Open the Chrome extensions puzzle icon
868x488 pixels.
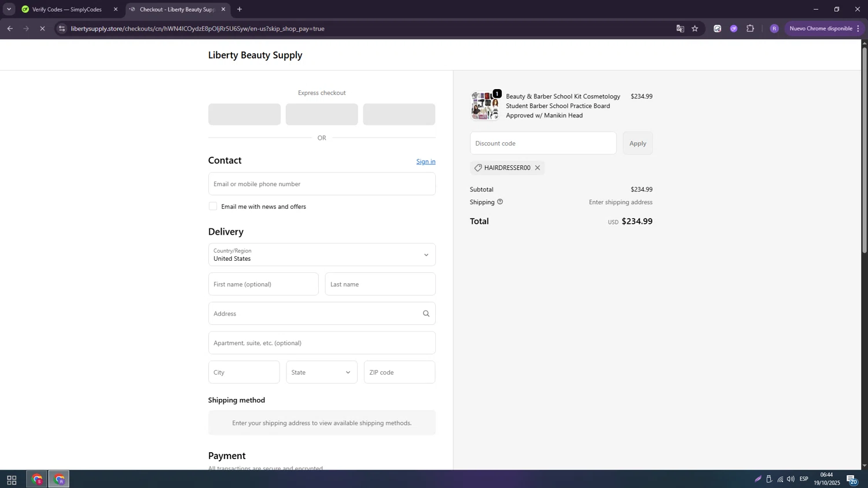point(751,28)
